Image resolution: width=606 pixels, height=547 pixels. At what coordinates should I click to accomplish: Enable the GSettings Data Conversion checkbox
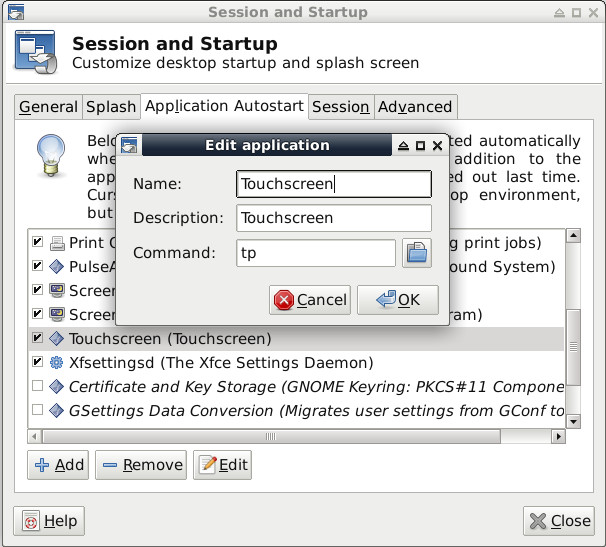(x=38, y=410)
